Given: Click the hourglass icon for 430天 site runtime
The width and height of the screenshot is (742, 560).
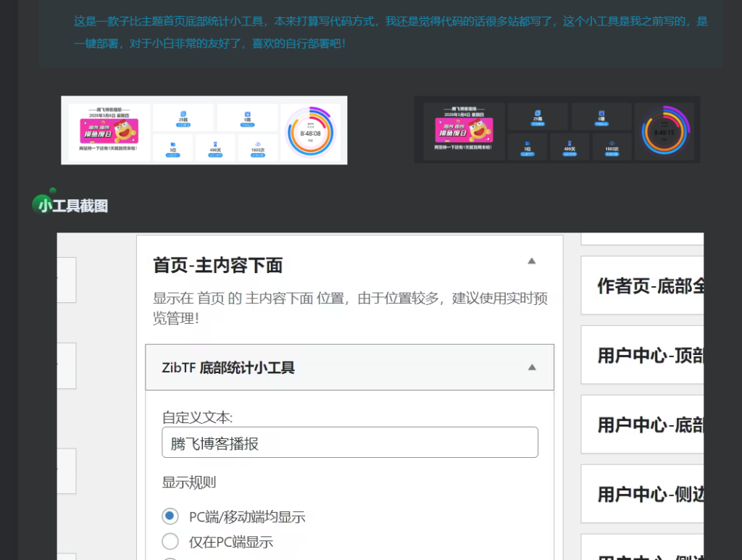Looking at the screenshot, I should coord(214,143).
